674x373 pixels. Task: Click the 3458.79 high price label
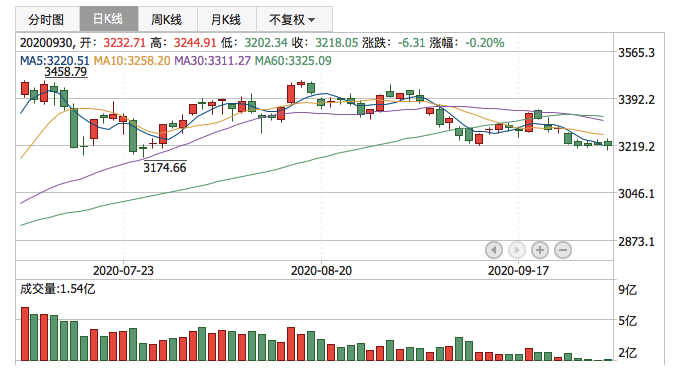[66, 71]
